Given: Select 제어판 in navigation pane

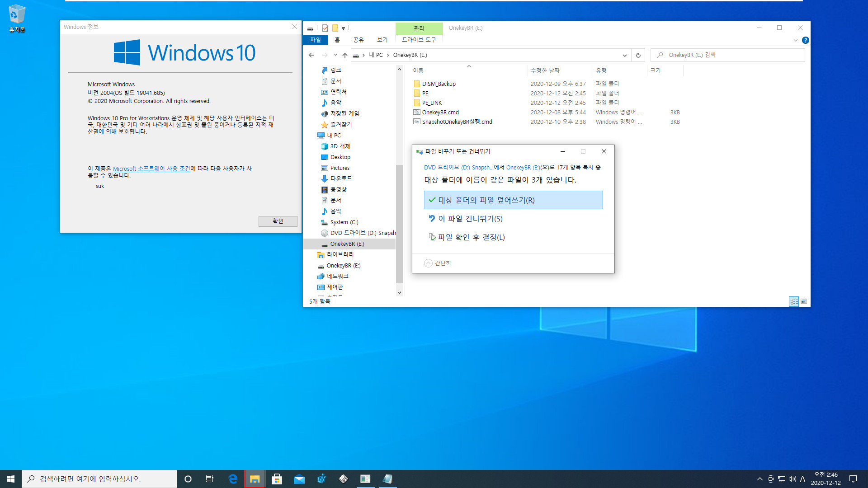Looking at the screenshot, I should [335, 287].
